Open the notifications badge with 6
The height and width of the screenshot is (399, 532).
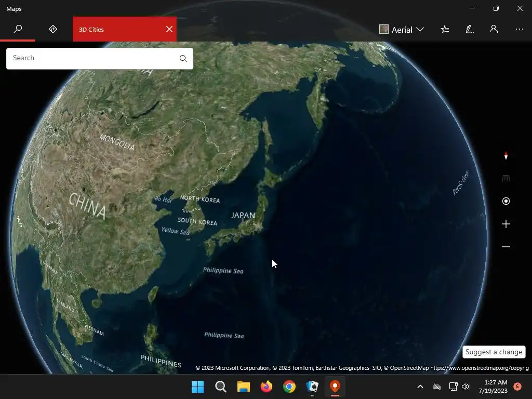pos(517,386)
